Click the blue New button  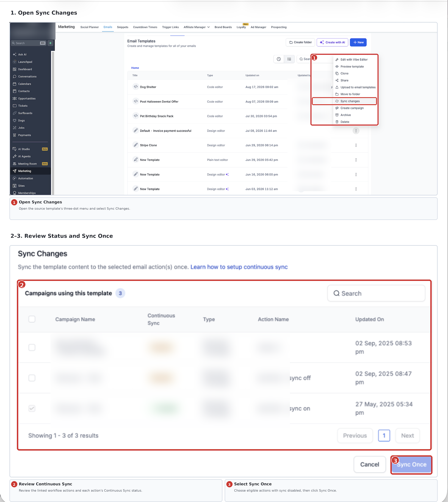[358, 42]
